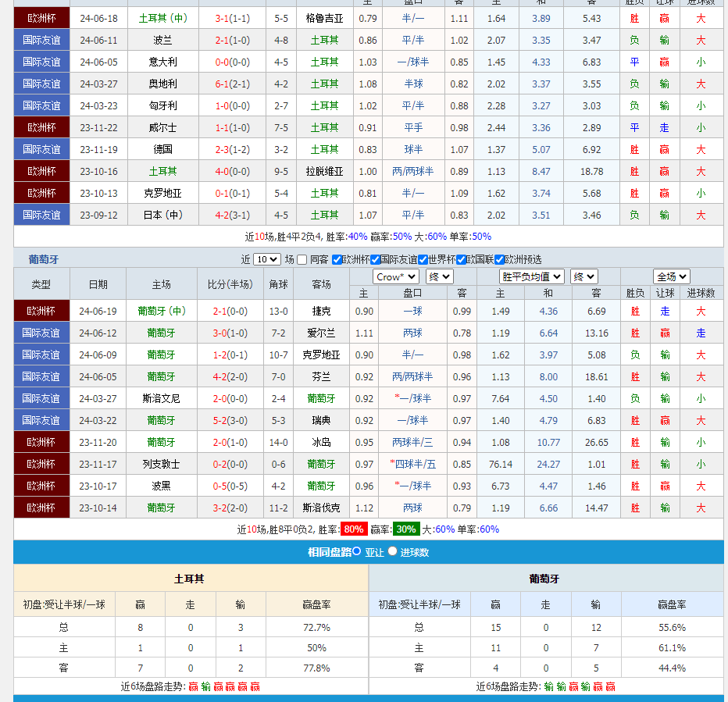Open the 胜平负均值 dropdown
The height and width of the screenshot is (702, 728).
(532, 276)
